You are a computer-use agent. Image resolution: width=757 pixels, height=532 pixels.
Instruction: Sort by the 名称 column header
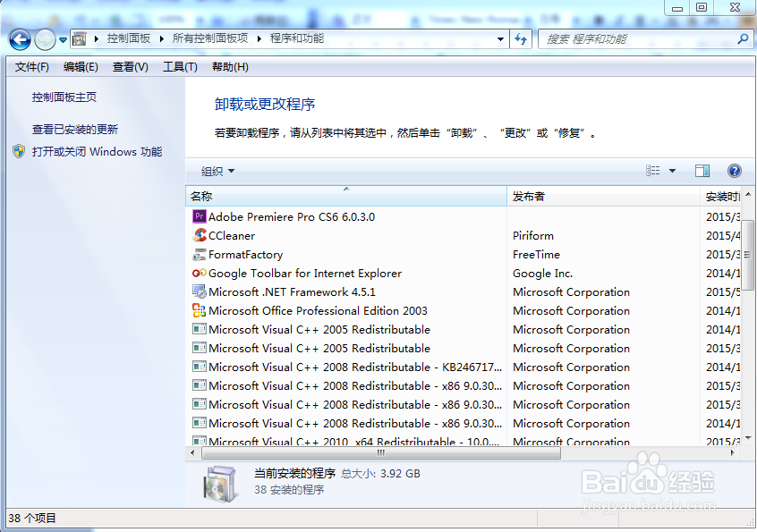pyautogui.click(x=346, y=197)
